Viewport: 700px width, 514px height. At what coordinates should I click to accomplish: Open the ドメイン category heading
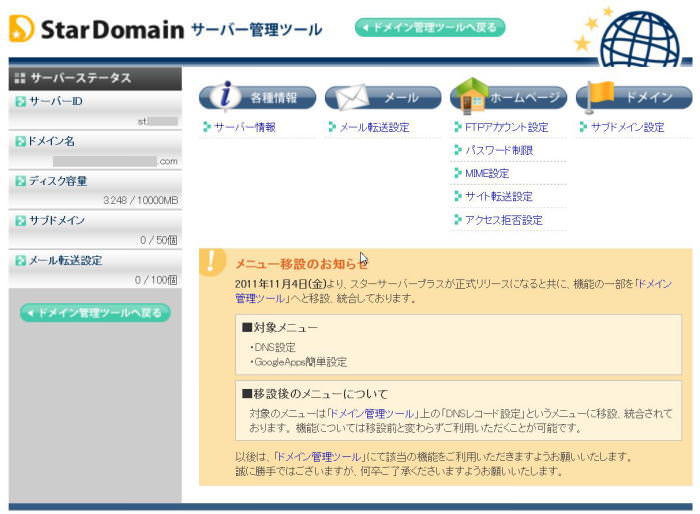(634, 97)
